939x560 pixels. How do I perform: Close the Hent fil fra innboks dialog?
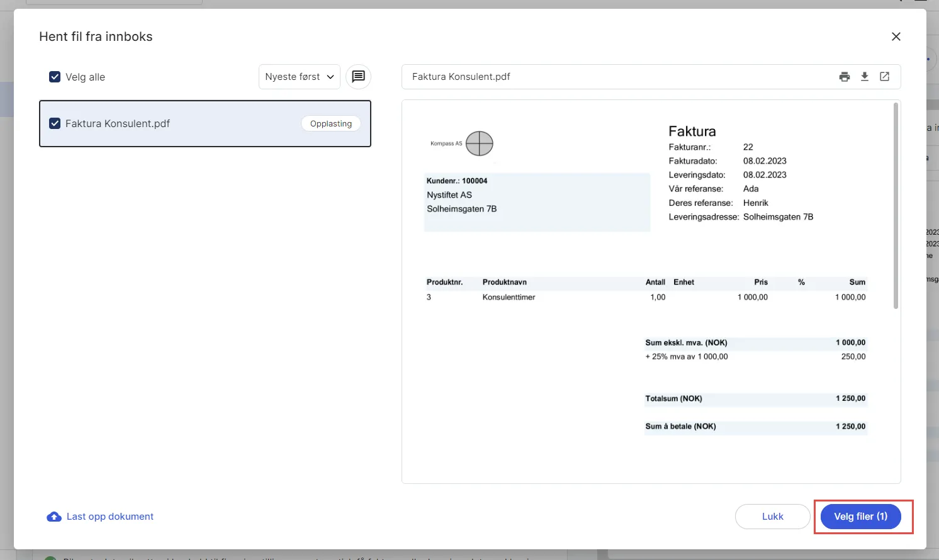(896, 36)
